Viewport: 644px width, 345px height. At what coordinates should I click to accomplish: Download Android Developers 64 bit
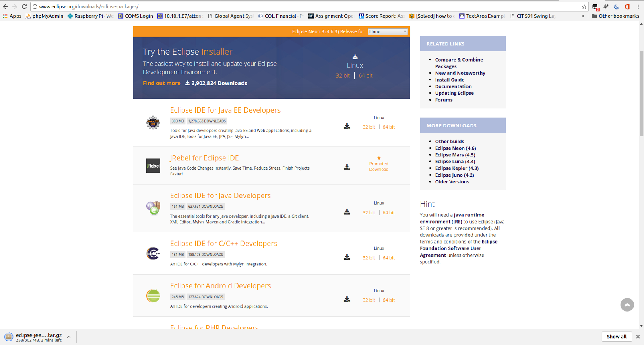389,300
